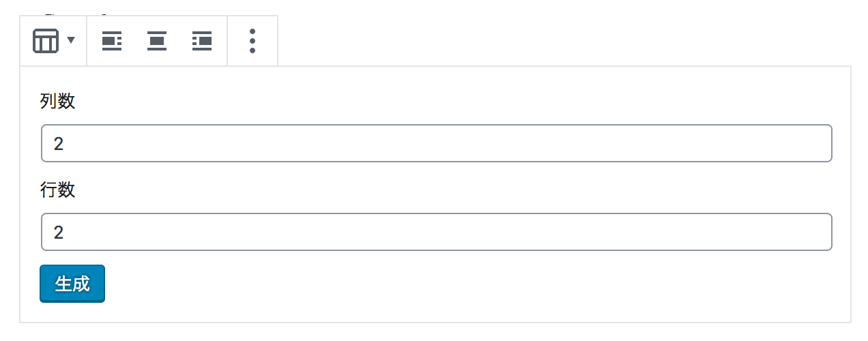Screen dimensions: 868x341
Task: Click the 列数 label text
Action: tap(57, 102)
